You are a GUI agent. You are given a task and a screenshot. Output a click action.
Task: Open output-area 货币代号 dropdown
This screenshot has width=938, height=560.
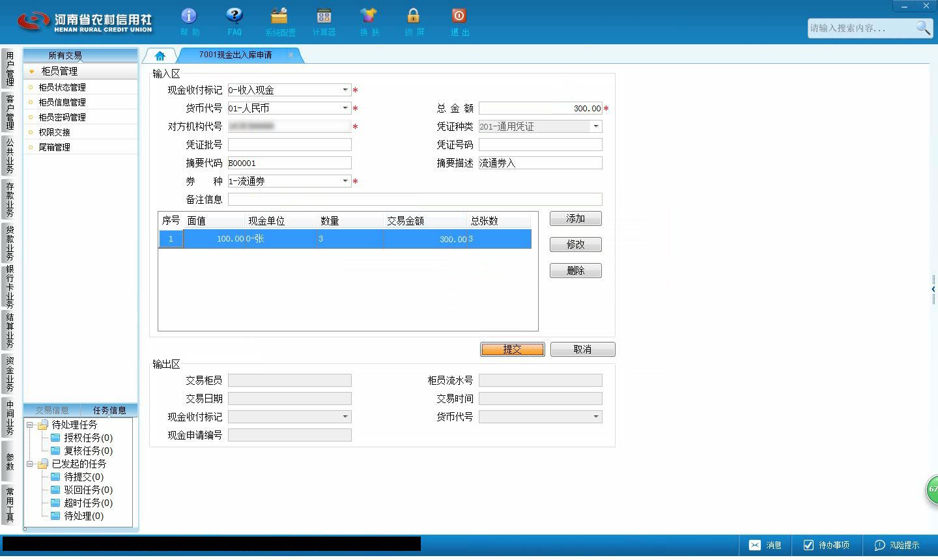pos(596,417)
